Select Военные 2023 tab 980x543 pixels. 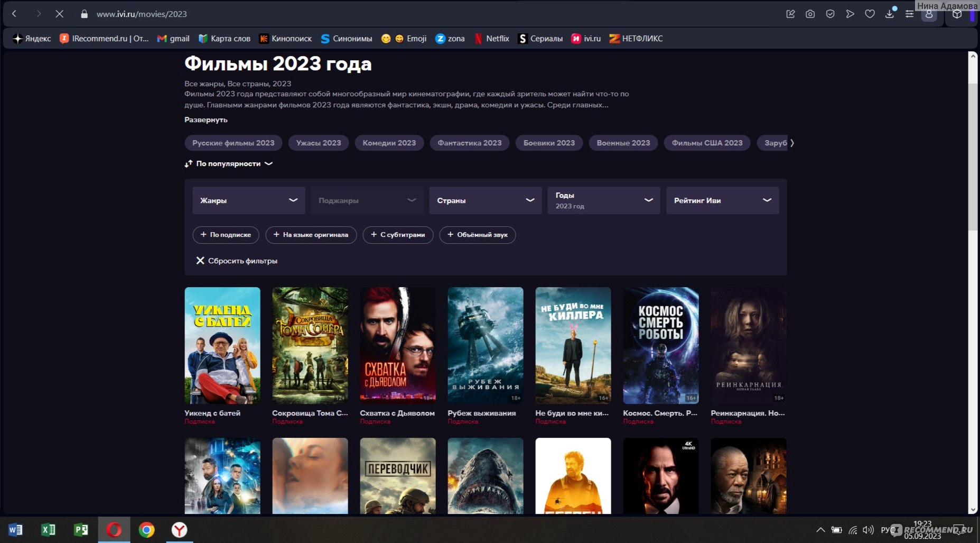(623, 143)
